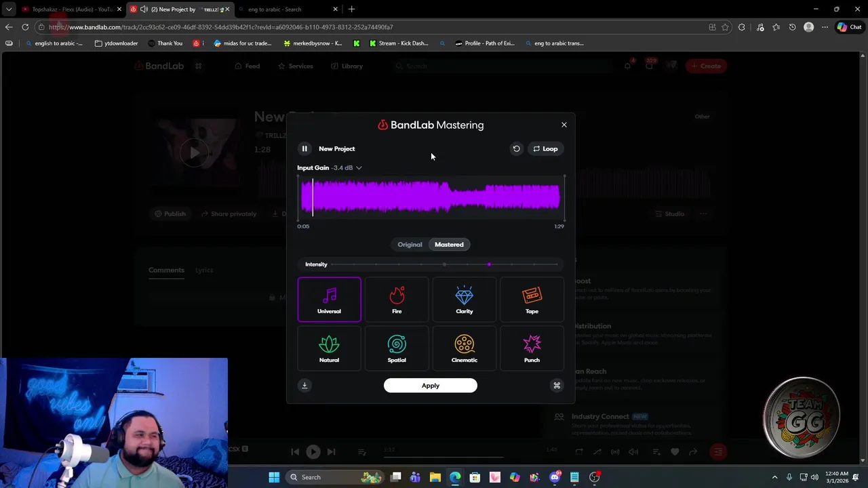Open the keyboard shortcuts command icon
The width and height of the screenshot is (868, 488).
pos(557,386)
